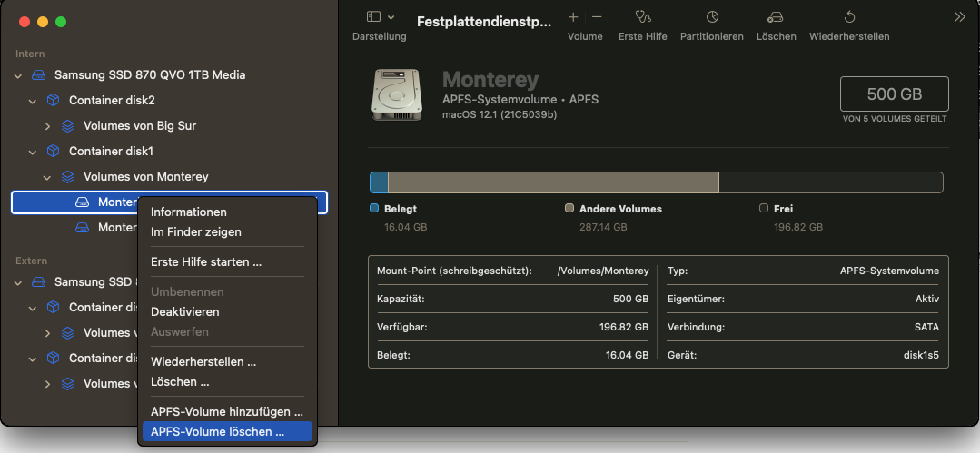Click the 196.82 GB Verfügbar value

(x=624, y=328)
